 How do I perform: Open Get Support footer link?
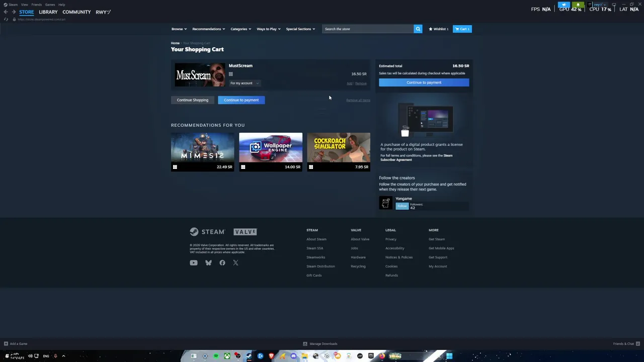point(438,257)
